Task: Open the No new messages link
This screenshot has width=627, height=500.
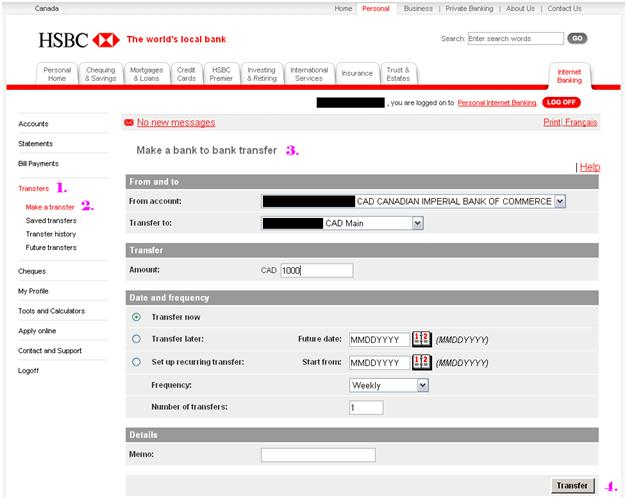Action: click(176, 122)
